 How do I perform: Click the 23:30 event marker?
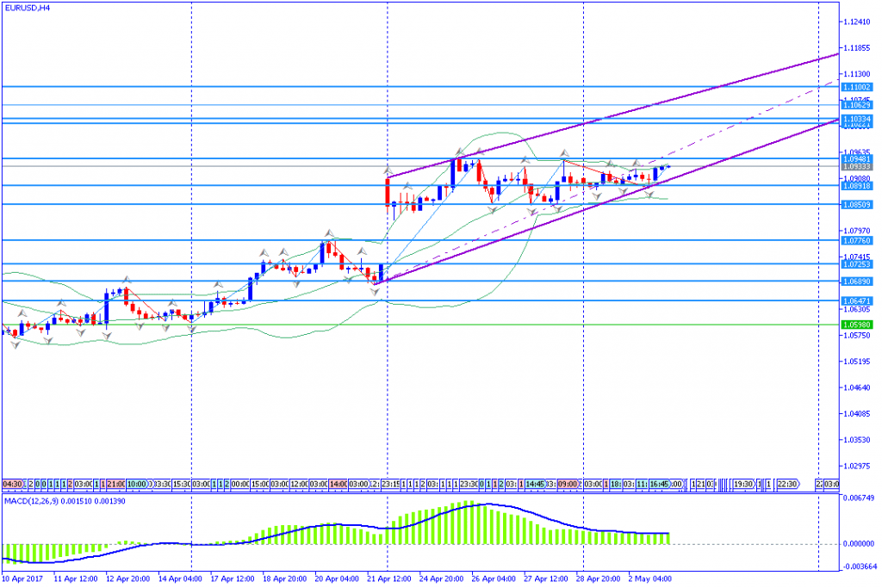pos(469,484)
